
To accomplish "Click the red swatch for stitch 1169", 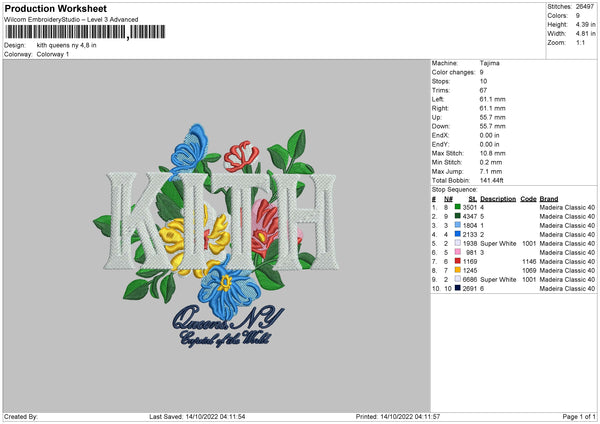I will click(457, 261).
